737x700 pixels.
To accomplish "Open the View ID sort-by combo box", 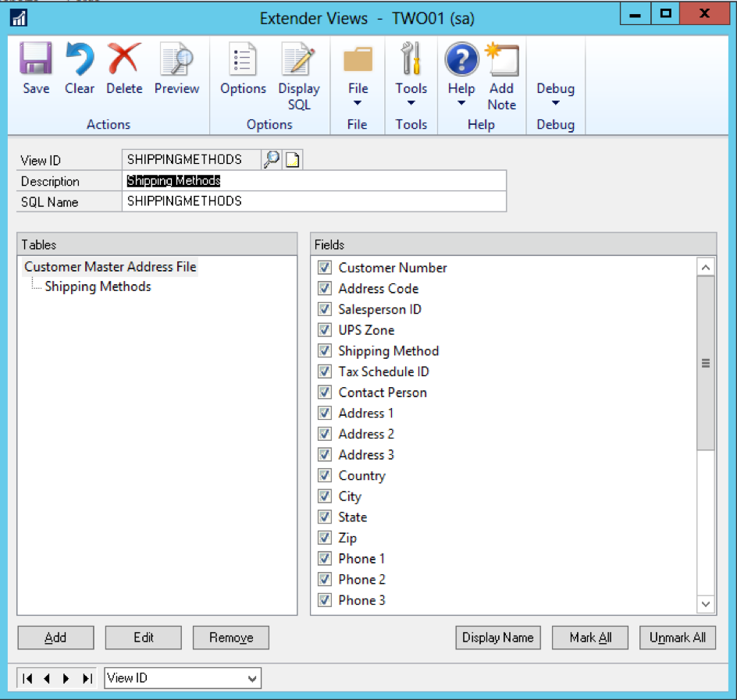I will 183,678.
